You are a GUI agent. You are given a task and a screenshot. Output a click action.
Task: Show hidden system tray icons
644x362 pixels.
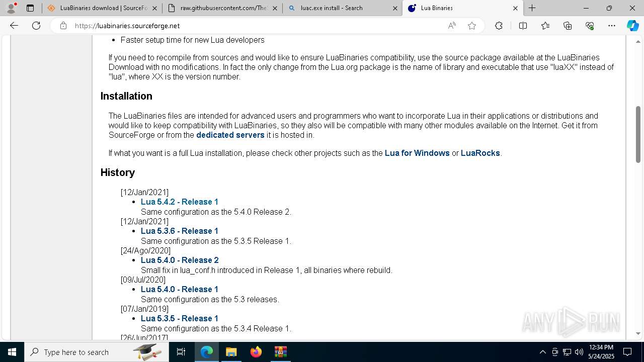pyautogui.click(x=542, y=352)
